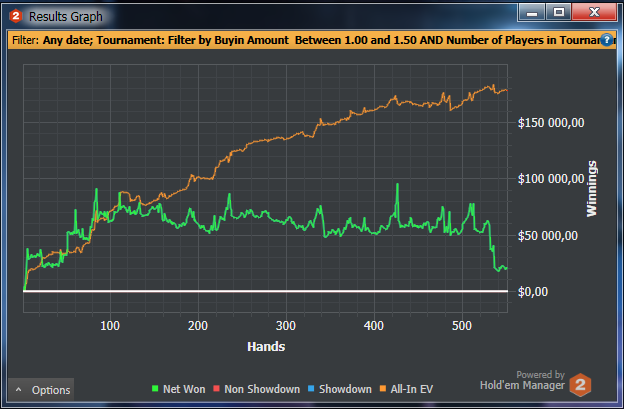Viewport: 624px width, 409px height.
Task: Toggle the Showdown blue legend swatch
Action: (311, 389)
